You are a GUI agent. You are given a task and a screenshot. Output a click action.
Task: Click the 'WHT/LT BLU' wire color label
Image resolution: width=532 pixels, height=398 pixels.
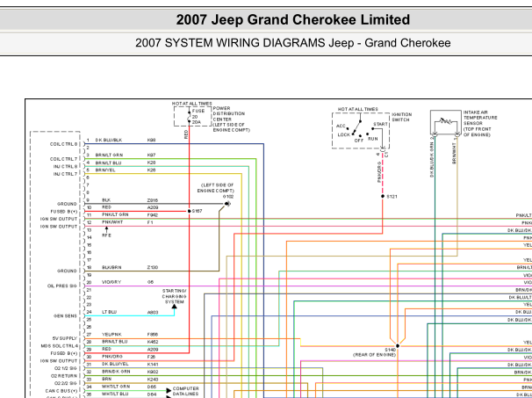pos(115,394)
